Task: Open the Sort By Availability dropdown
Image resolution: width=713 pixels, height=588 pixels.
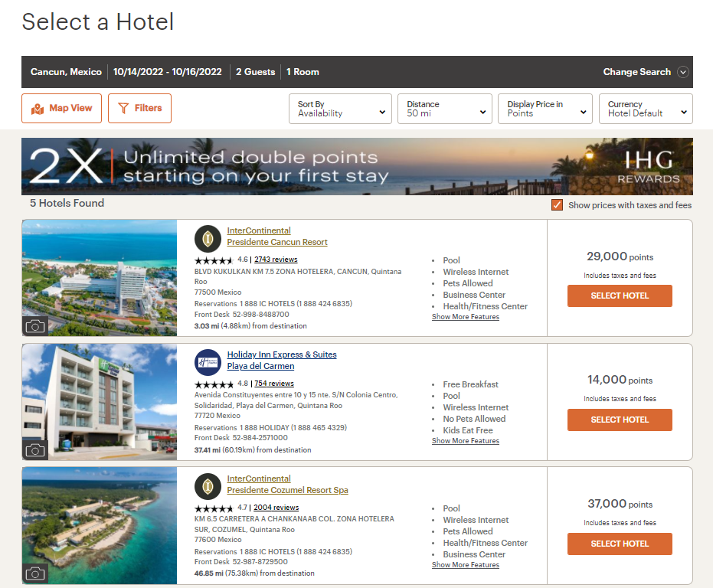Action: click(x=340, y=109)
